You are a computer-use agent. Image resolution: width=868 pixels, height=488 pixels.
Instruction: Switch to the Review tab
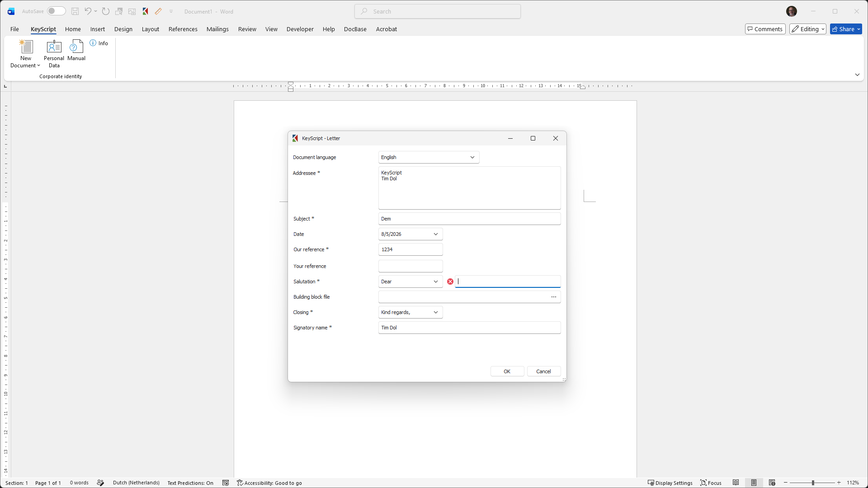click(x=247, y=29)
